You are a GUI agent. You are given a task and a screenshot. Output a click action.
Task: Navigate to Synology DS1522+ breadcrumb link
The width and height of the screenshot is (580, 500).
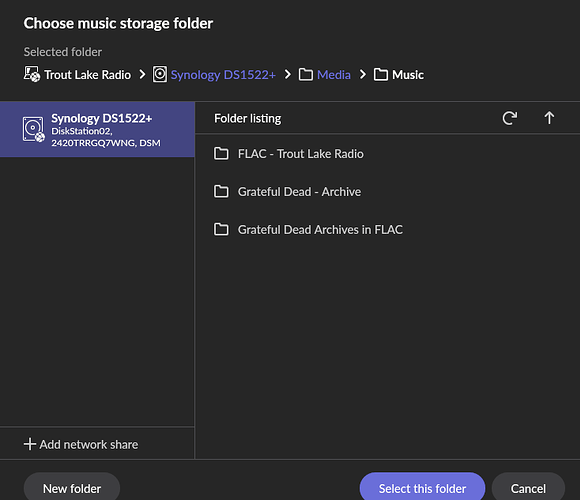click(x=223, y=75)
